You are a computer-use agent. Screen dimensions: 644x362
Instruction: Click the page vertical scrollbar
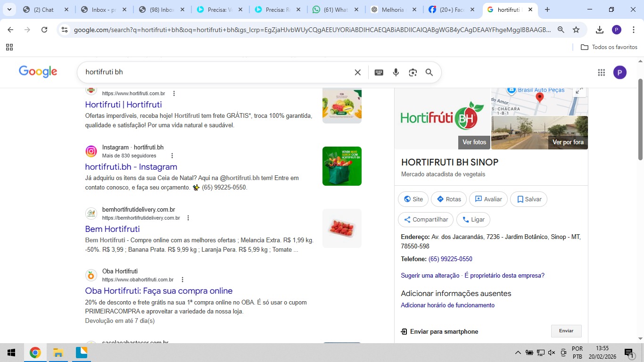point(640,118)
